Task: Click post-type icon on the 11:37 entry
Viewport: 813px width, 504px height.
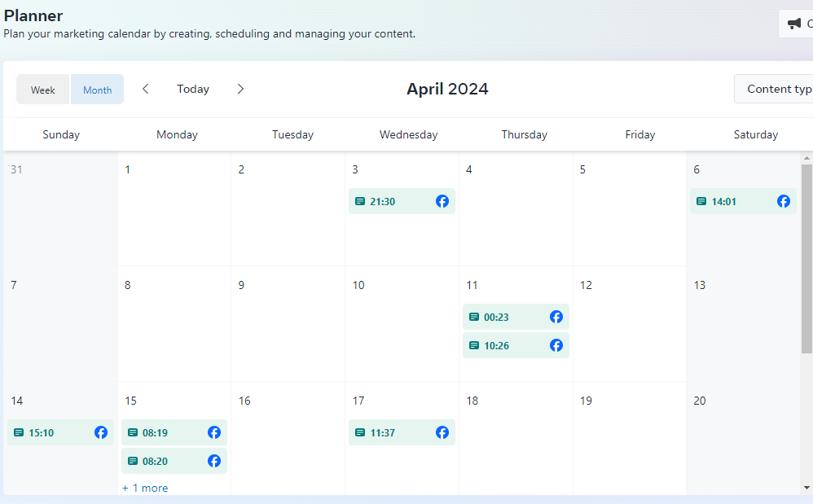Action: [x=360, y=432]
